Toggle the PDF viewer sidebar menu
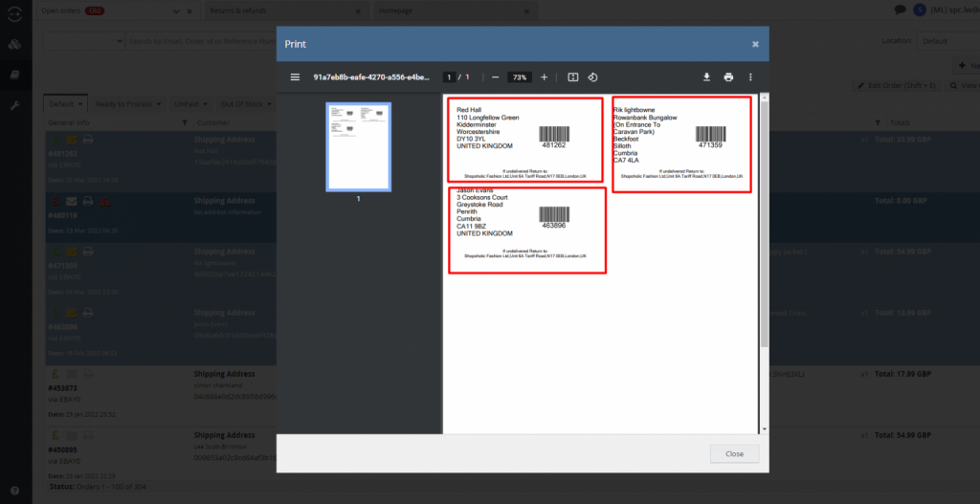 [x=295, y=77]
